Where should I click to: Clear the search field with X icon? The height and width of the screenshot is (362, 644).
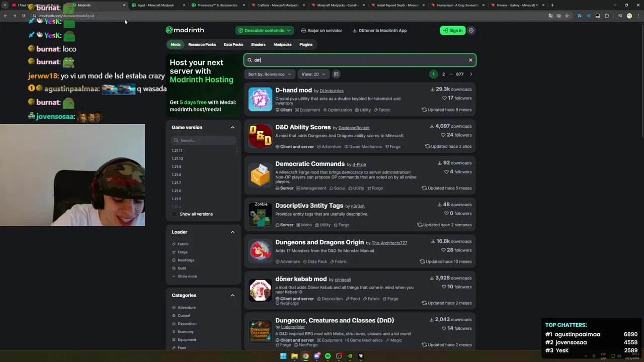point(470,60)
